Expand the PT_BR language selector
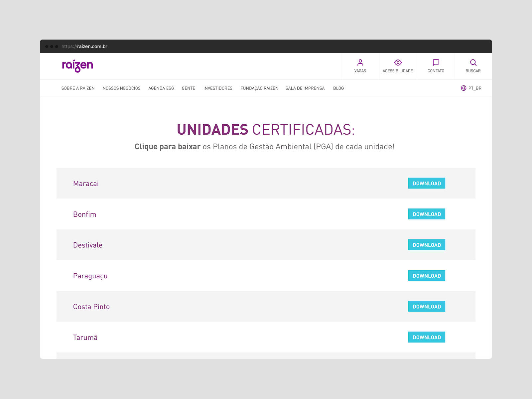Viewport: 532px width, 399px height. [x=474, y=88]
